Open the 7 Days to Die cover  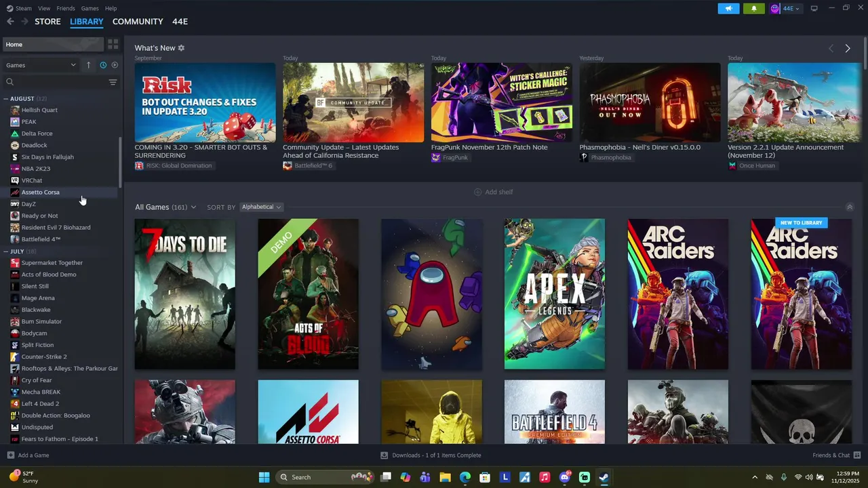click(184, 294)
